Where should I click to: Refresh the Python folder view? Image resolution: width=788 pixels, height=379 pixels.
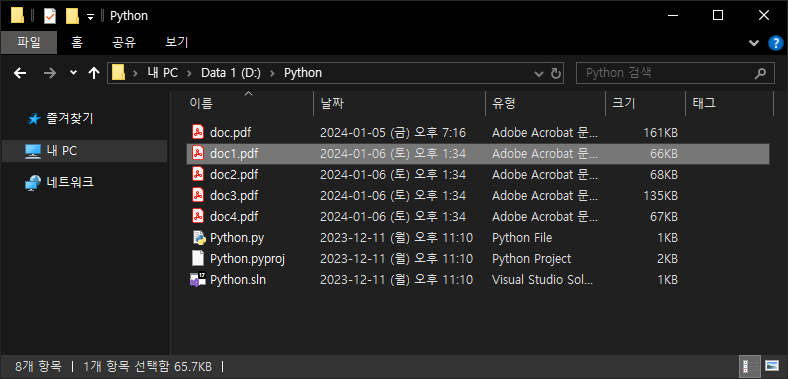tap(555, 73)
